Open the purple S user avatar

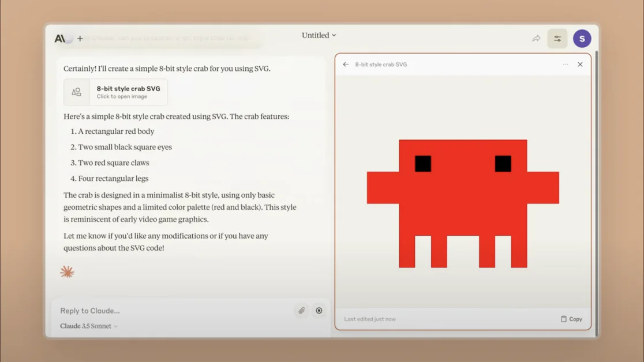(x=582, y=39)
